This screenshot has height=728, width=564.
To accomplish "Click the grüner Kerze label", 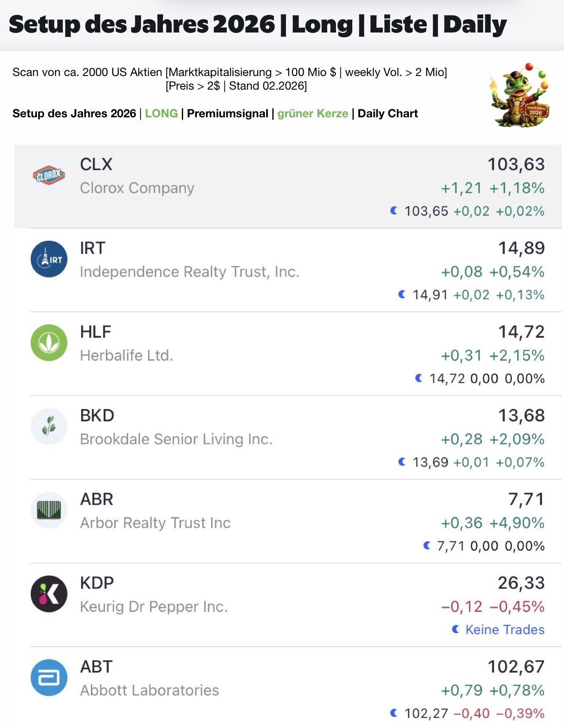I will point(313,113).
